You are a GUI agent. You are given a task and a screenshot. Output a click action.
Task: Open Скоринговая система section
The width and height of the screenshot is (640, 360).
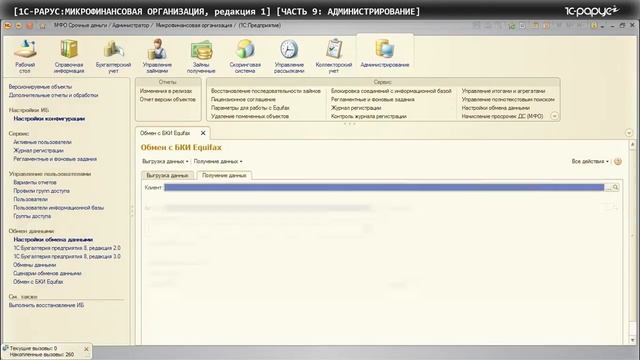245,56
